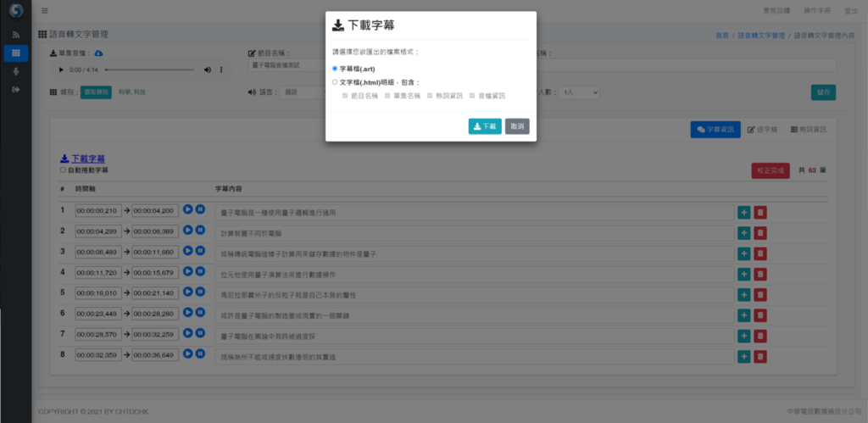Play subtitle row 1 segment
Screen dimensions: 868x423
[187, 209]
